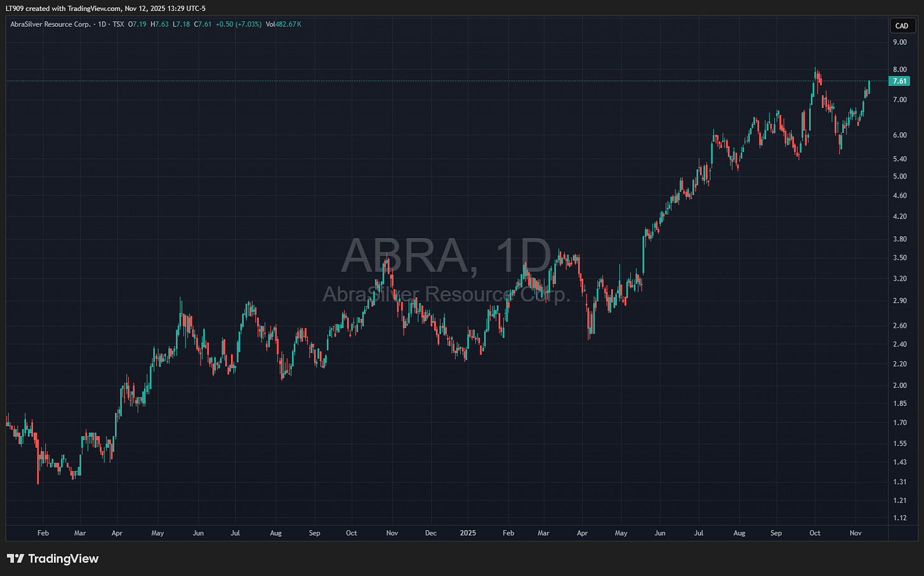Click the LT909 created with TradingView.com caption
The image size is (924, 576).
[x=105, y=8]
